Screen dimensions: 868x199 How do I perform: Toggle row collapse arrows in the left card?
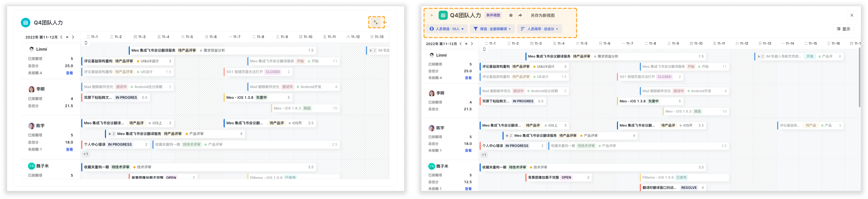coord(86,43)
